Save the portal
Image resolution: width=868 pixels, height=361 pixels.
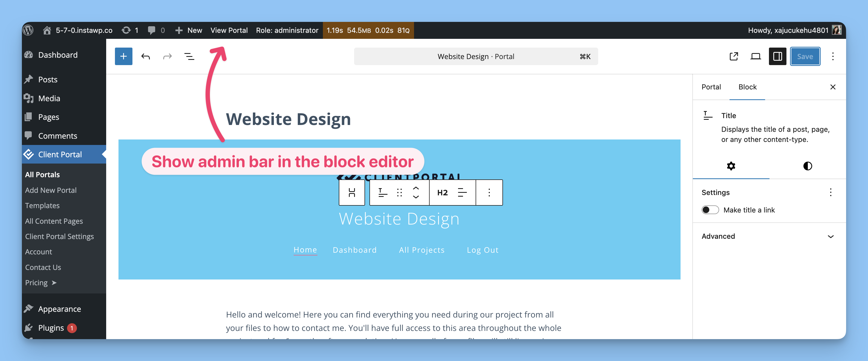(805, 56)
